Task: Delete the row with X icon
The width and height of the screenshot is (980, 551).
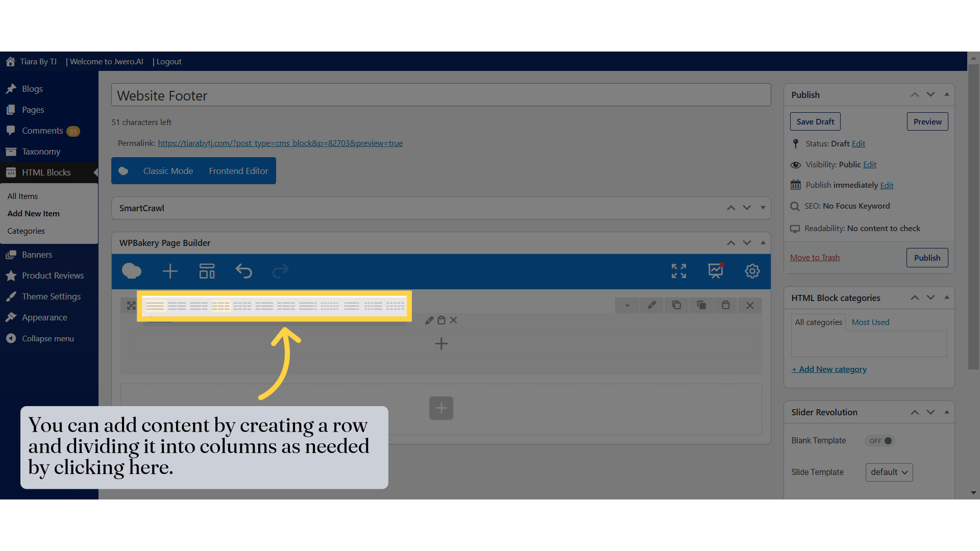Action: coord(750,305)
